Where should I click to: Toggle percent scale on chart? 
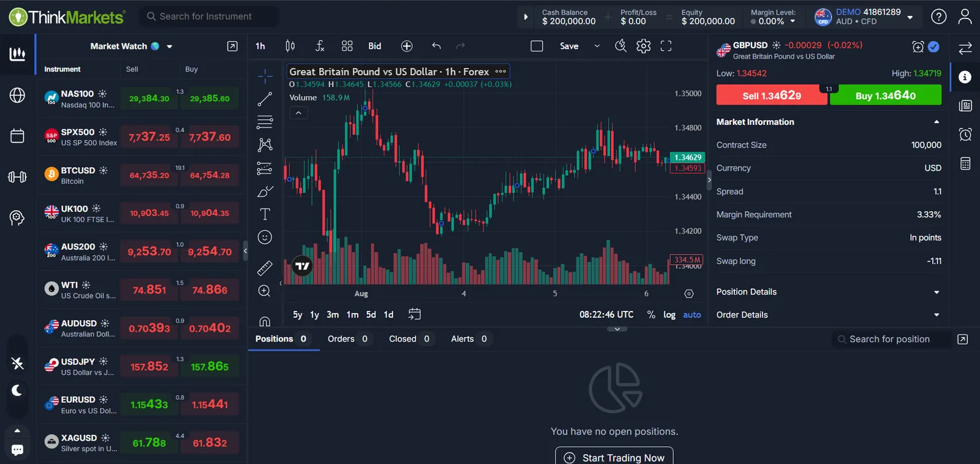click(x=651, y=315)
